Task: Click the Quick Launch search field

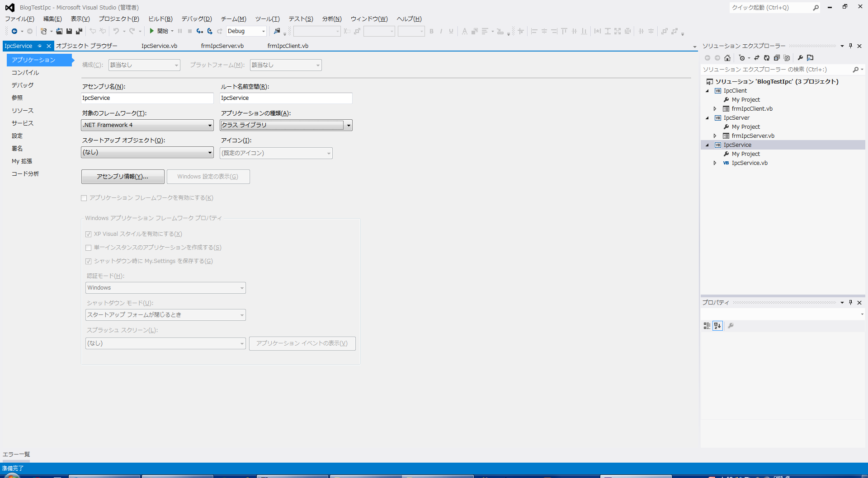Action: pos(771,8)
